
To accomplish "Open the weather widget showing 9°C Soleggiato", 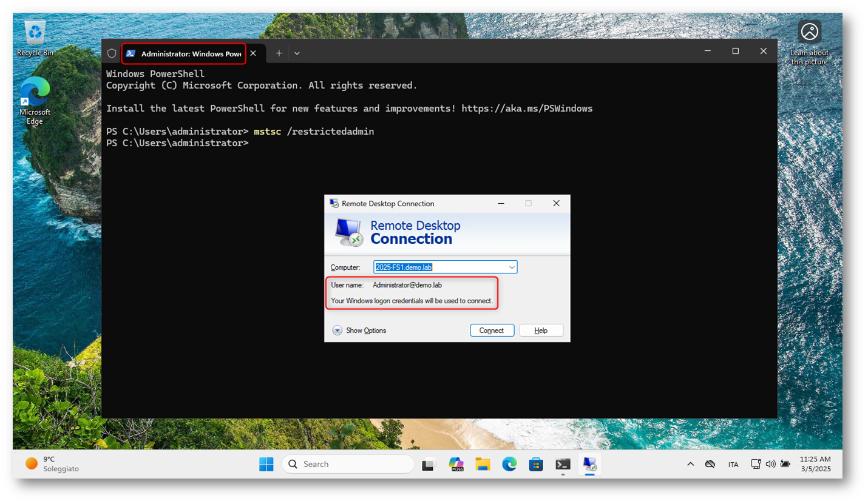I will (x=52, y=464).
